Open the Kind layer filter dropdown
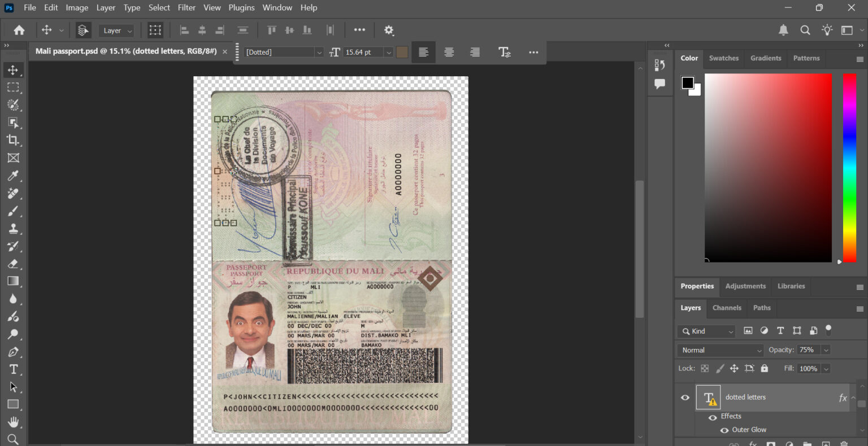This screenshot has width=868, height=446. click(706, 331)
